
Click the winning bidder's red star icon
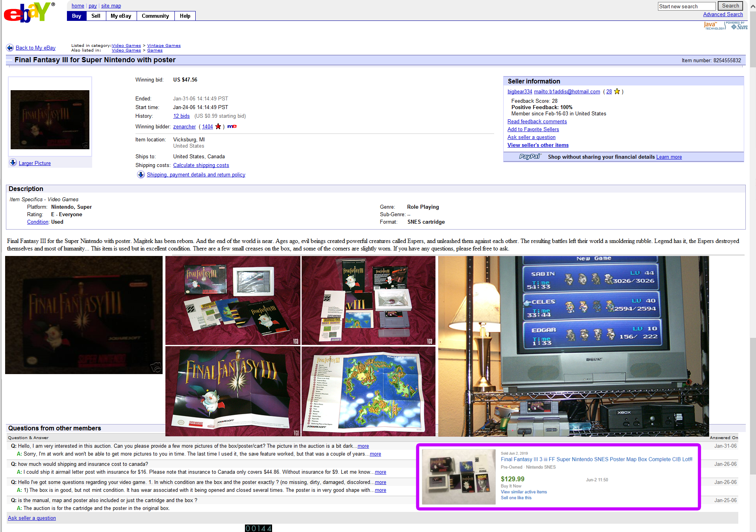pos(218,126)
